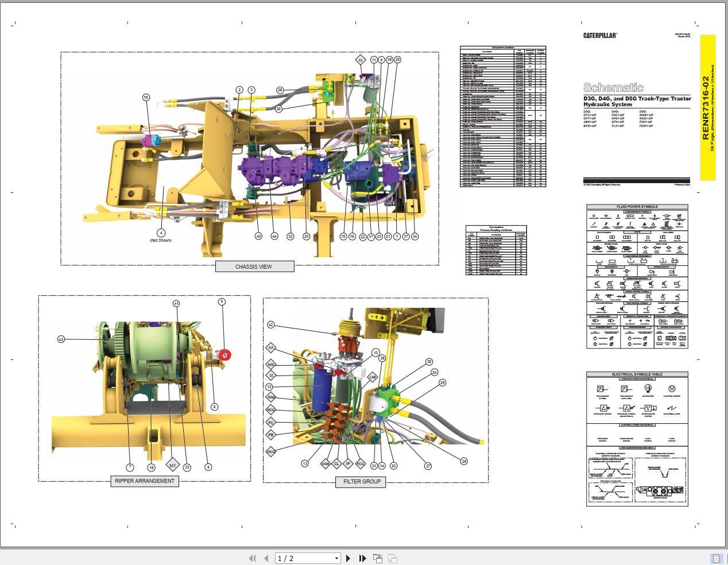Viewport: 728px width, 565px height.
Task: Click the navigate-back history icon
Action: coord(378,558)
